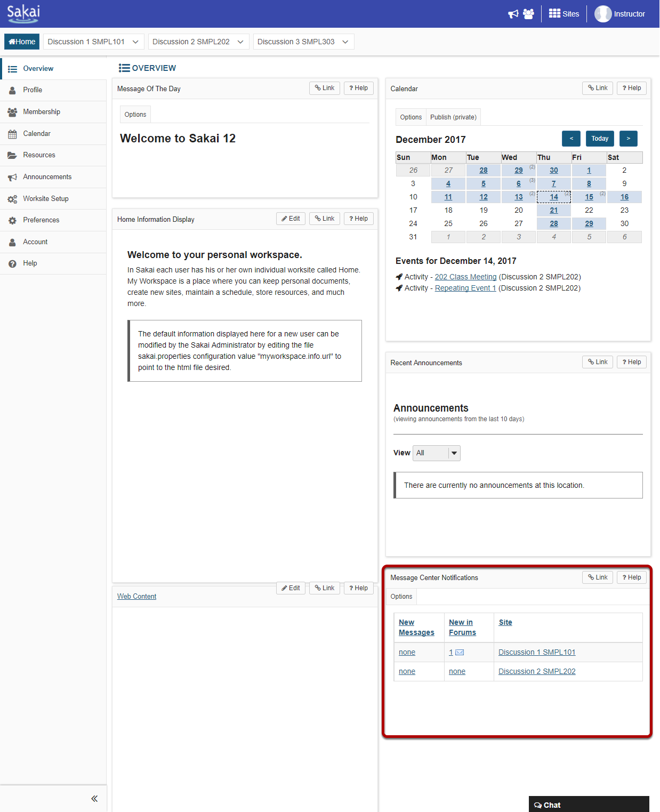Open Help in the sidebar
Viewport: 660px width, 812px height.
coord(53,263)
